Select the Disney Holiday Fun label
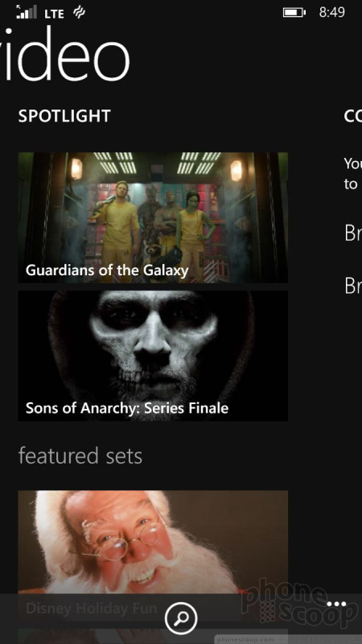Image resolution: width=362 pixels, height=644 pixels. (x=91, y=609)
